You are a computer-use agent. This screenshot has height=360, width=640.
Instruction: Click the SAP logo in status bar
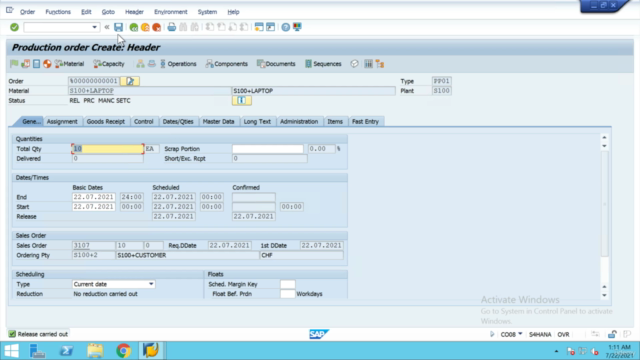click(319, 334)
